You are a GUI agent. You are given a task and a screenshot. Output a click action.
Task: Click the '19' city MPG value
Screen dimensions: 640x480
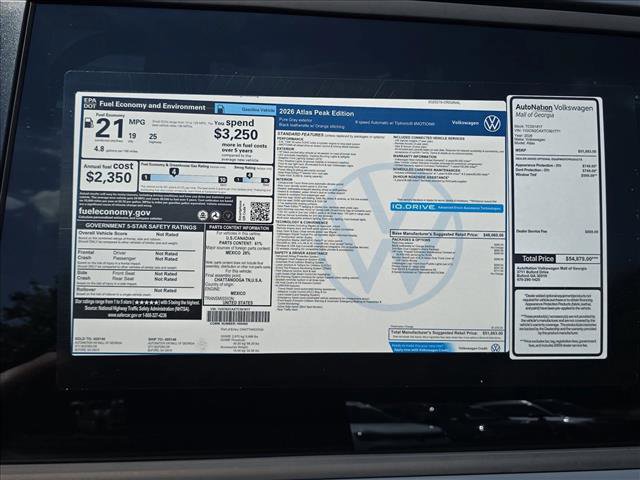[132, 136]
